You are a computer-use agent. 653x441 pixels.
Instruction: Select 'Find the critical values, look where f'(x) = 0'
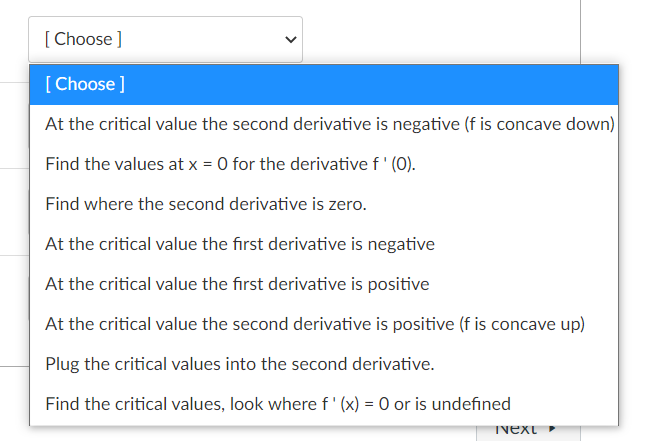[324, 404]
